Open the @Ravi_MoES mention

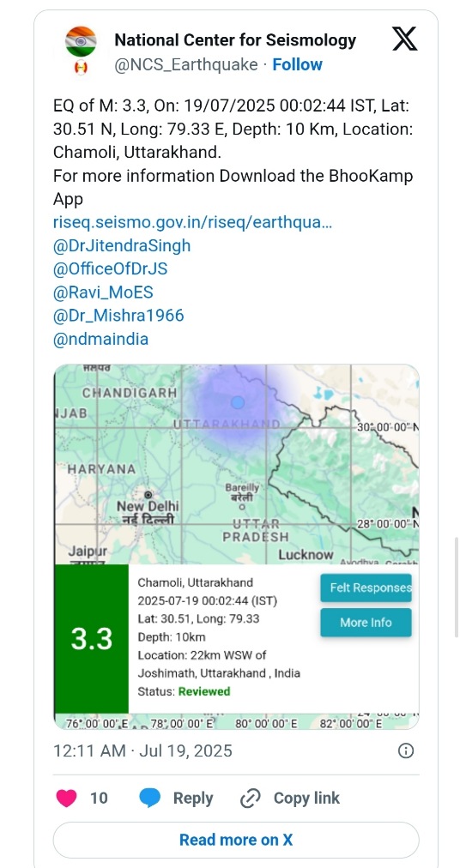click(x=103, y=292)
